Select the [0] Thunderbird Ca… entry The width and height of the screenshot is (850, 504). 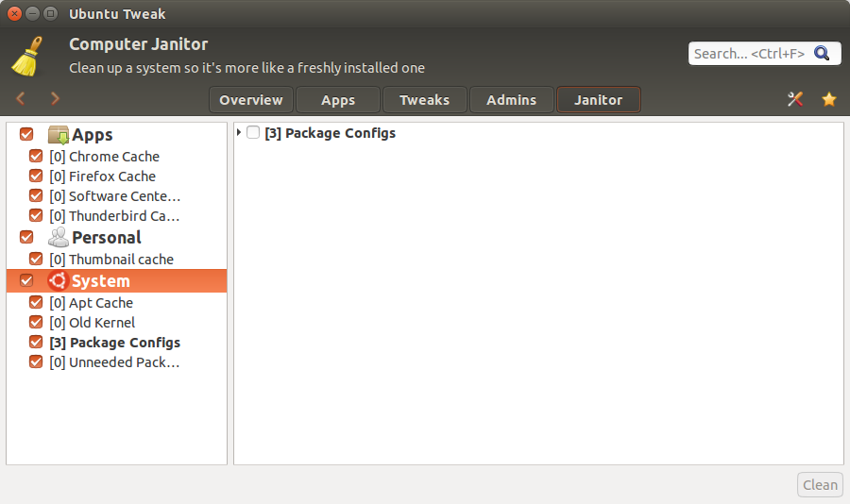pyautogui.click(x=114, y=216)
